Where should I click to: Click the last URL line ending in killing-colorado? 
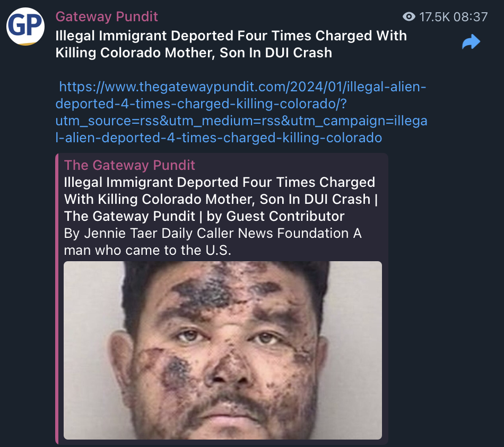point(219,138)
